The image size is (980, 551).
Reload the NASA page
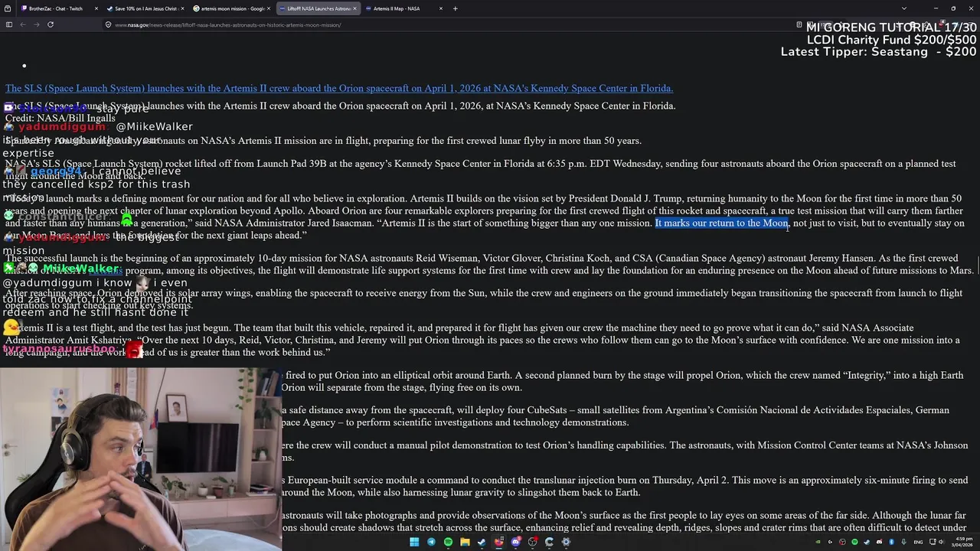[x=51, y=24]
